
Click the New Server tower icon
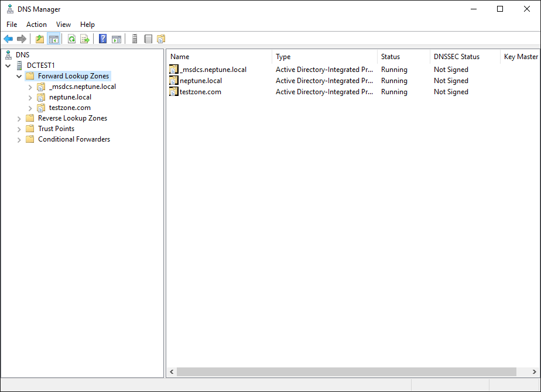[x=135, y=39]
